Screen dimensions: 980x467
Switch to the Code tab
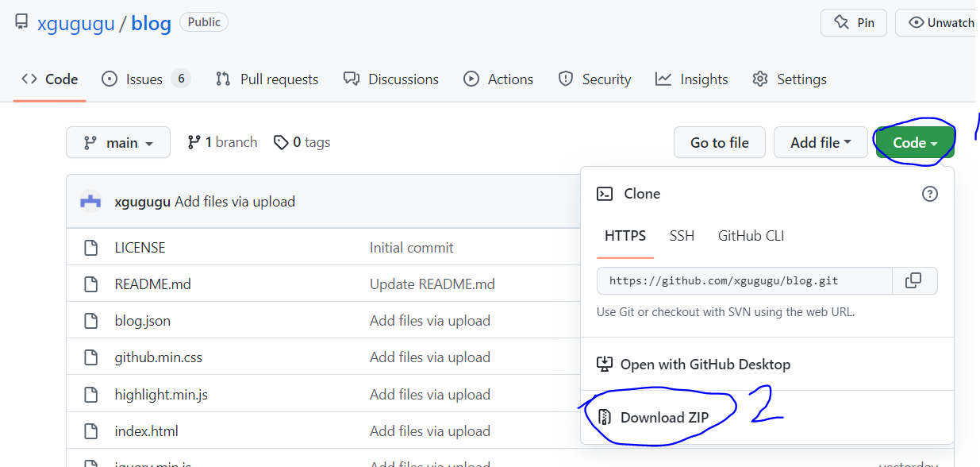[x=49, y=79]
